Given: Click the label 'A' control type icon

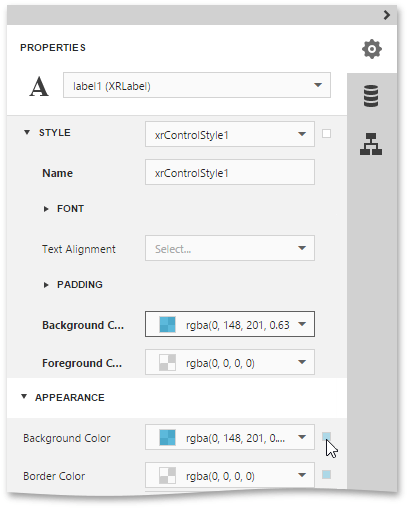Looking at the screenshot, I should [39, 87].
